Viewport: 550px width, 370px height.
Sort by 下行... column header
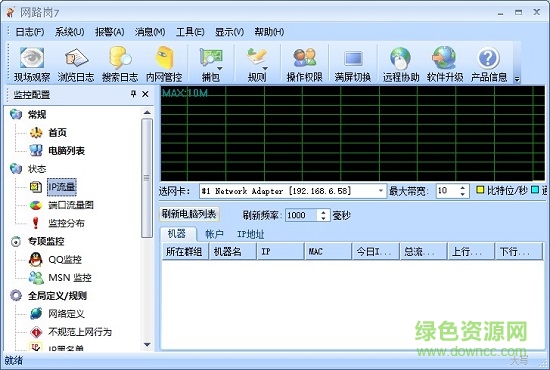[519, 251]
